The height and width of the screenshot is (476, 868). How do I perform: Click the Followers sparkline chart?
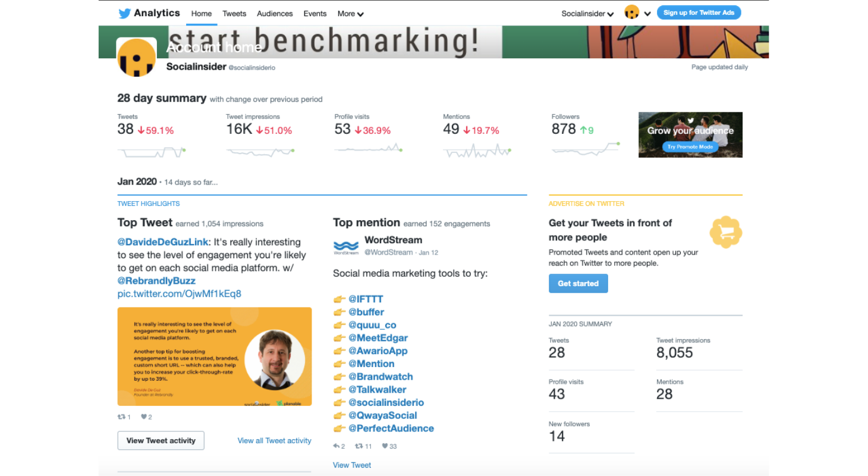[586, 149]
